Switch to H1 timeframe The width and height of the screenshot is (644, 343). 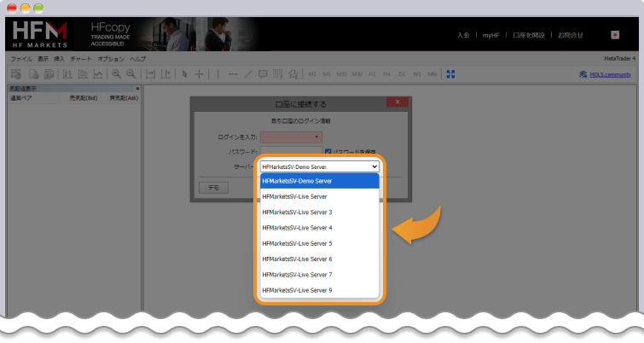[x=372, y=74]
